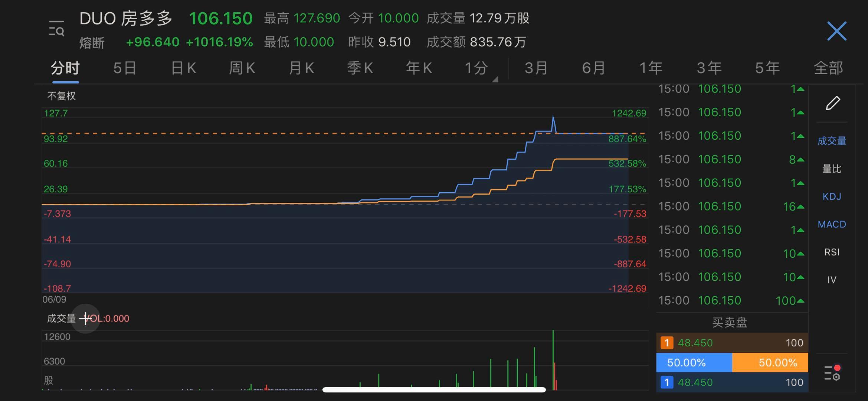
Task: Tap the trade row with volume 16
Action: click(731, 206)
